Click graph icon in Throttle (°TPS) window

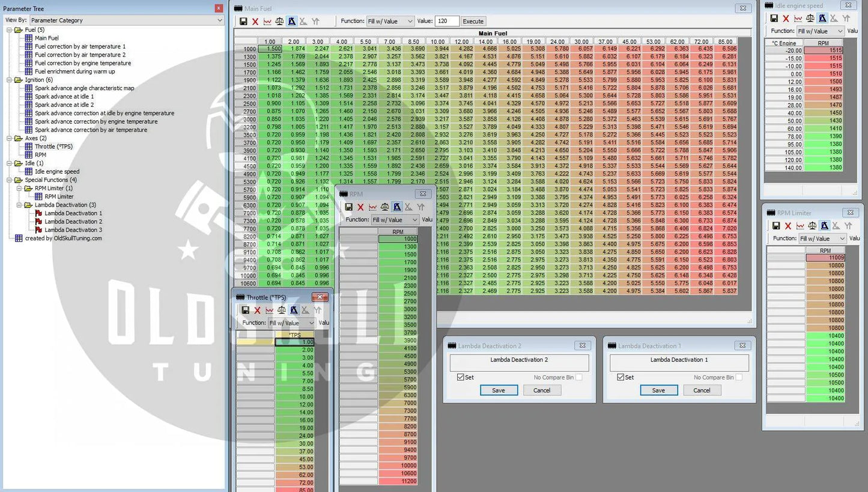(x=270, y=311)
